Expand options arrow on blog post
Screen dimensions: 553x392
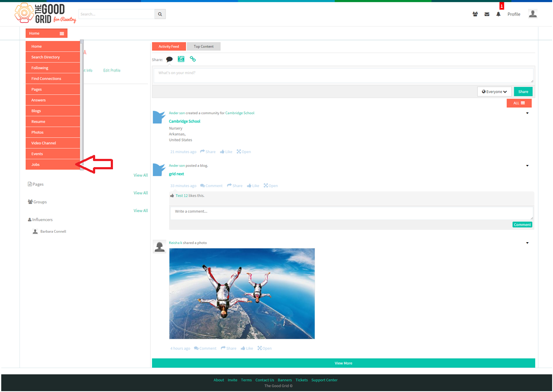[527, 166]
